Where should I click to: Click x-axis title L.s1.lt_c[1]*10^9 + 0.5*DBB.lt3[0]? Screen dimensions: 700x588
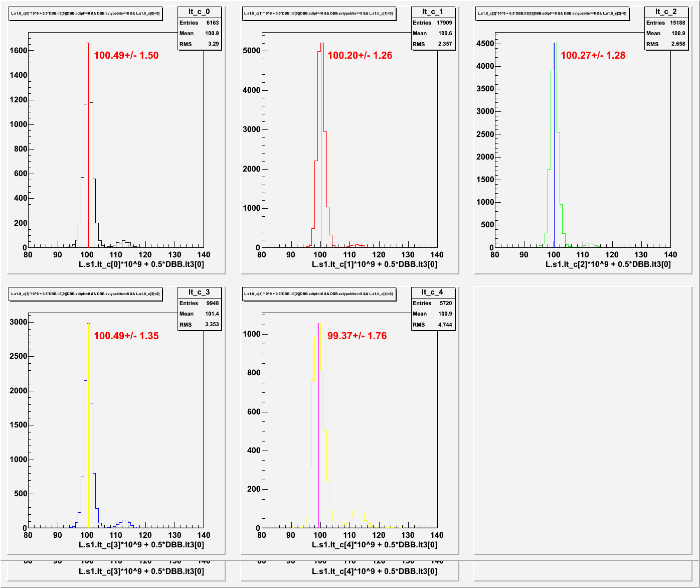pyautogui.click(x=375, y=264)
